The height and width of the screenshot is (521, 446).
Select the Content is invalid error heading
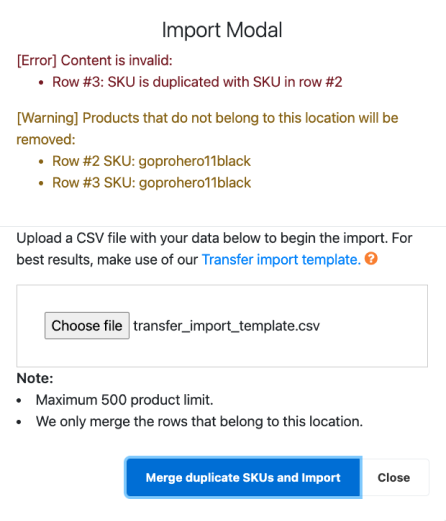(x=94, y=60)
